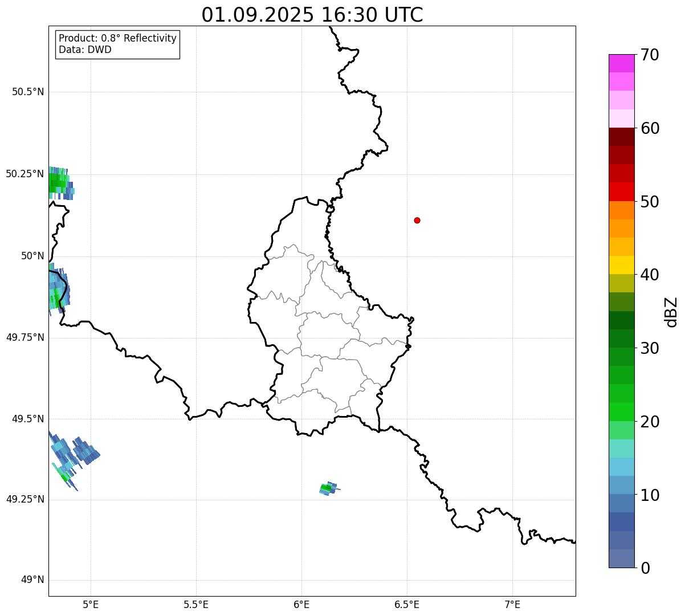Click the 6.5°E longitude label

[x=407, y=605]
